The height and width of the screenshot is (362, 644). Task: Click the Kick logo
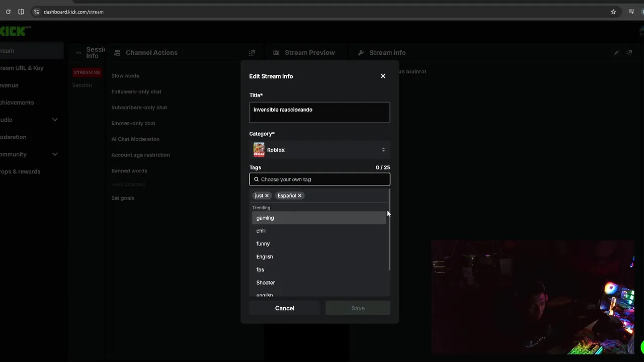tap(15, 31)
